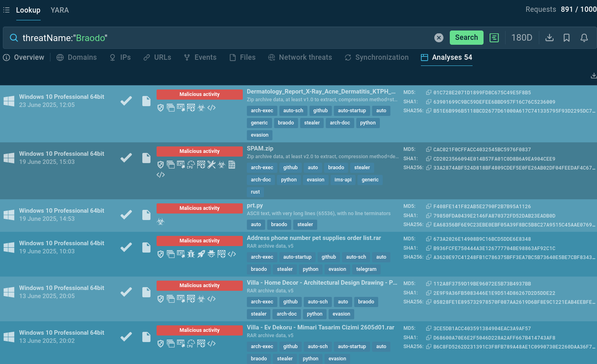597x364 pixels.
Task: Open the 180D time range selector
Action: pyautogui.click(x=522, y=37)
